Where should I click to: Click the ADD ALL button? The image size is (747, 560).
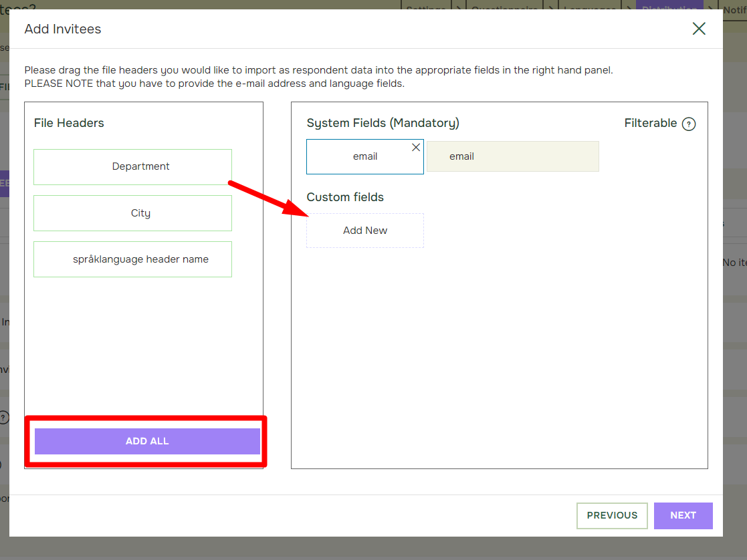click(x=147, y=441)
